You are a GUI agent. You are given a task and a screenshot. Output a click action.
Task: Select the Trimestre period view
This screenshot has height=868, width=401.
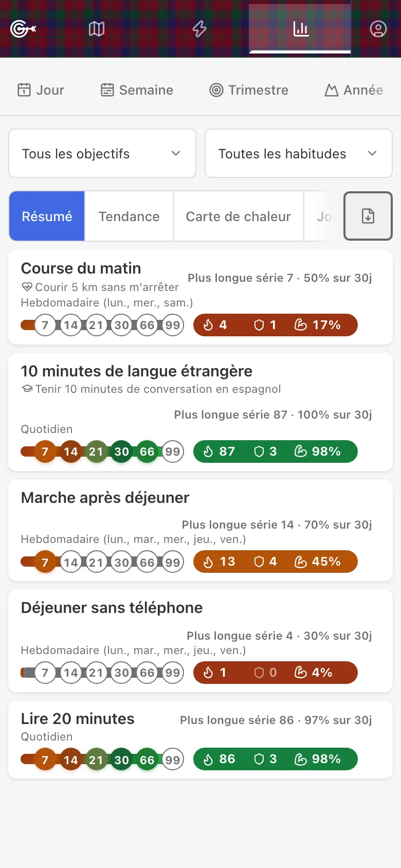249,90
